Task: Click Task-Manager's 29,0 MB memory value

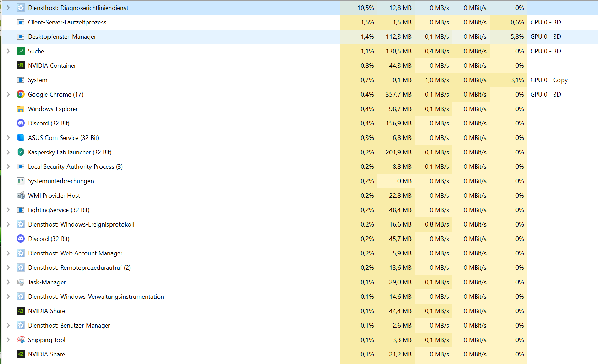Action: (400, 282)
